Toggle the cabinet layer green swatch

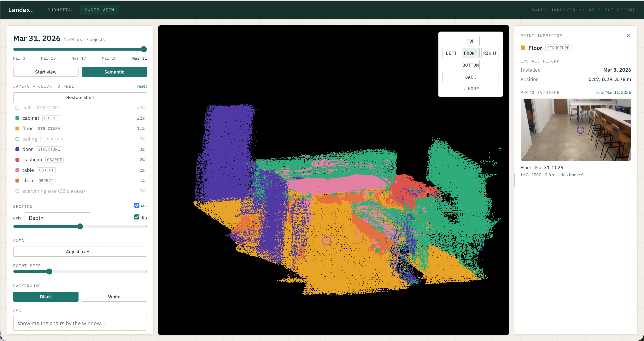[17, 118]
